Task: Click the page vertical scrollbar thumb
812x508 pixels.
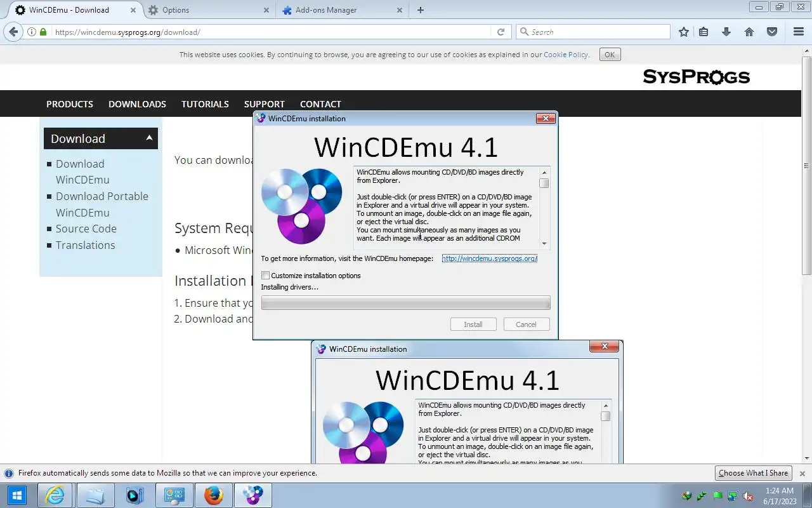Action: tap(807, 165)
